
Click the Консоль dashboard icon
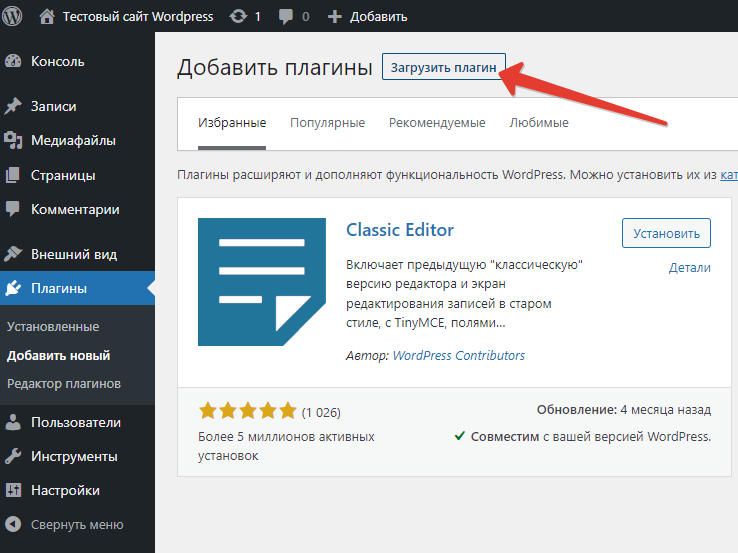coord(13,61)
